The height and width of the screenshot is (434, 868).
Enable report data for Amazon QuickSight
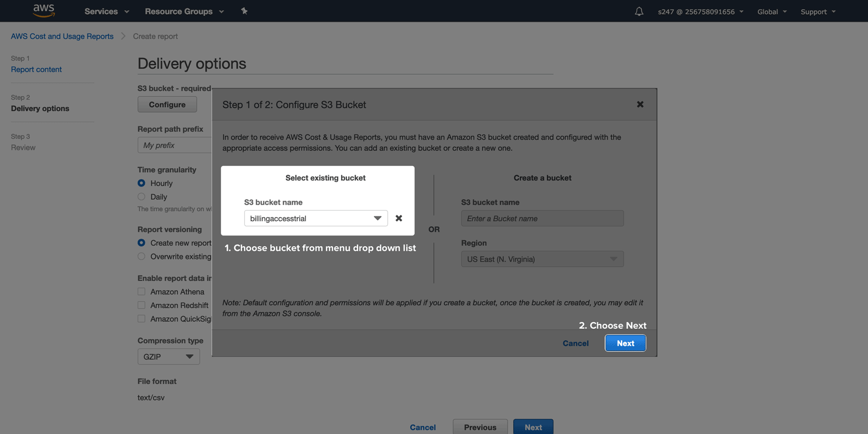coord(142,318)
